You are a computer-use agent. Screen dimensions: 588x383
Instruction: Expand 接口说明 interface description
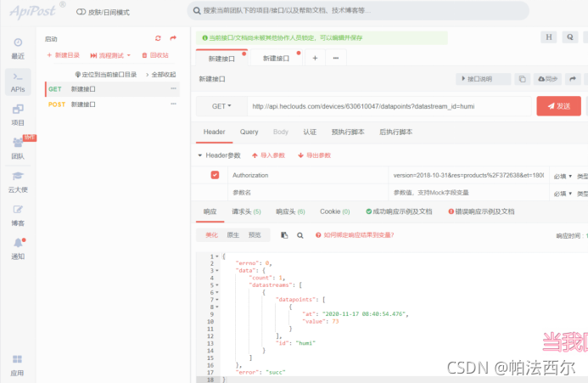pyautogui.click(x=483, y=79)
